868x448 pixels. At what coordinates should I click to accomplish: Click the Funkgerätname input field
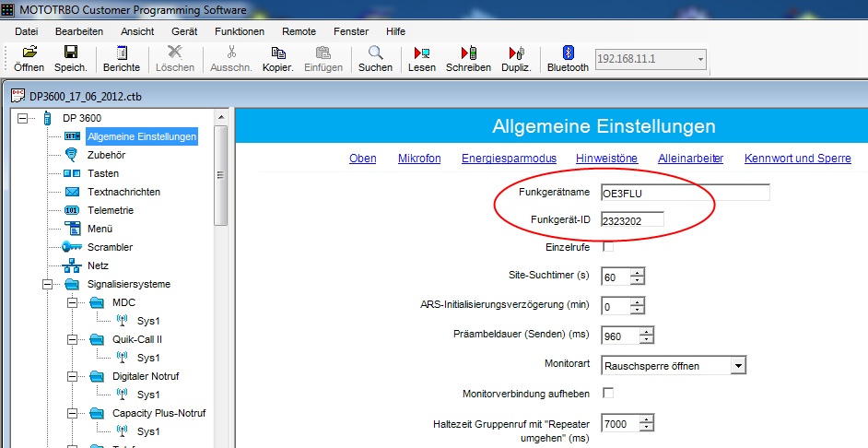tap(686, 193)
